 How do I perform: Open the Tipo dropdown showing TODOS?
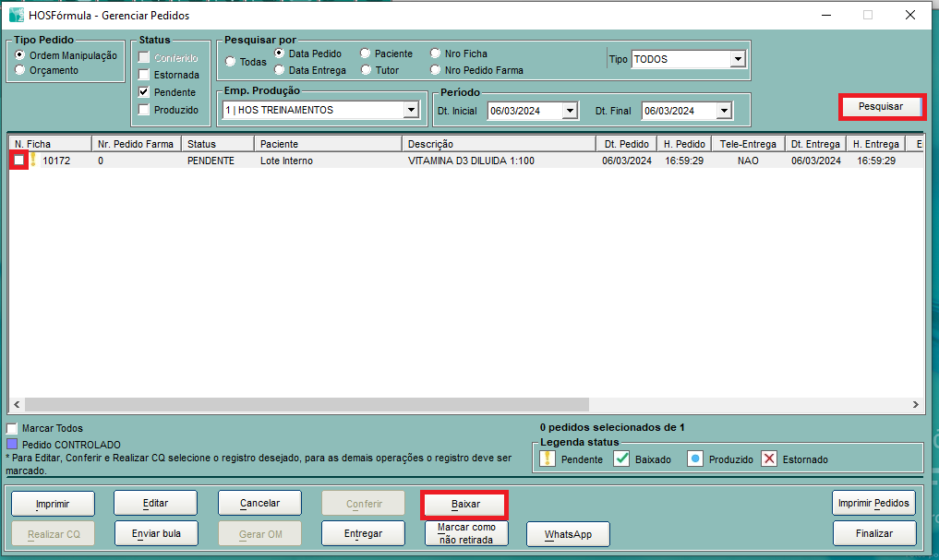pos(737,59)
